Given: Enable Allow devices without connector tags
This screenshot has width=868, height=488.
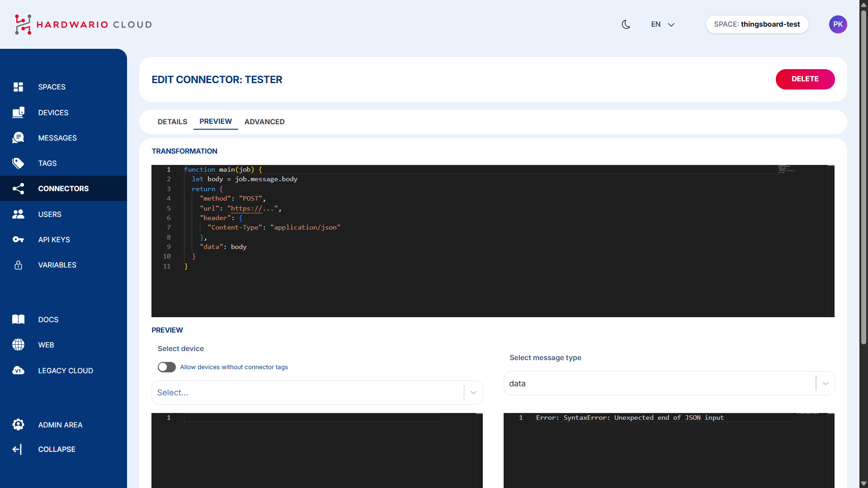Looking at the screenshot, I should [x=166, y=367].
